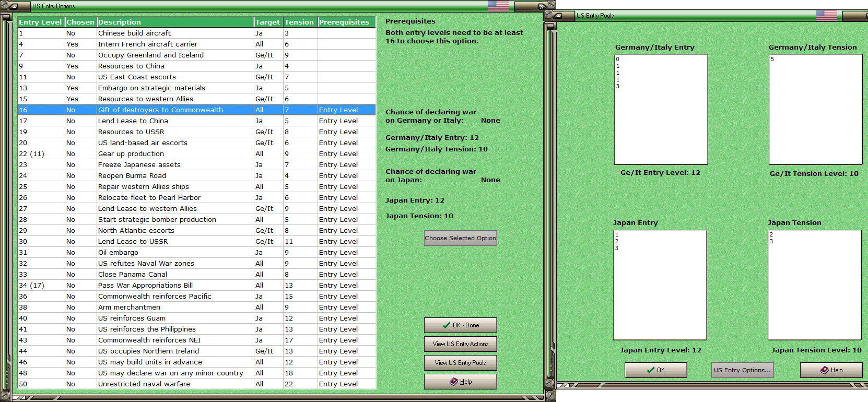Image resolution: width=868 pixels, height=402 pixels.
Task: Select 'Embargo on strategic materials' row
Action: click(196, 88)
